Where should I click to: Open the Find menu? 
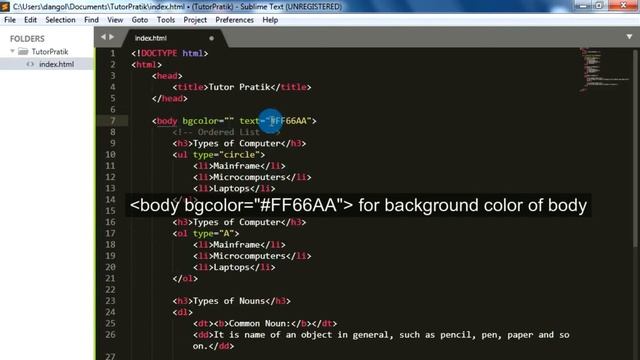pos(91,20)
